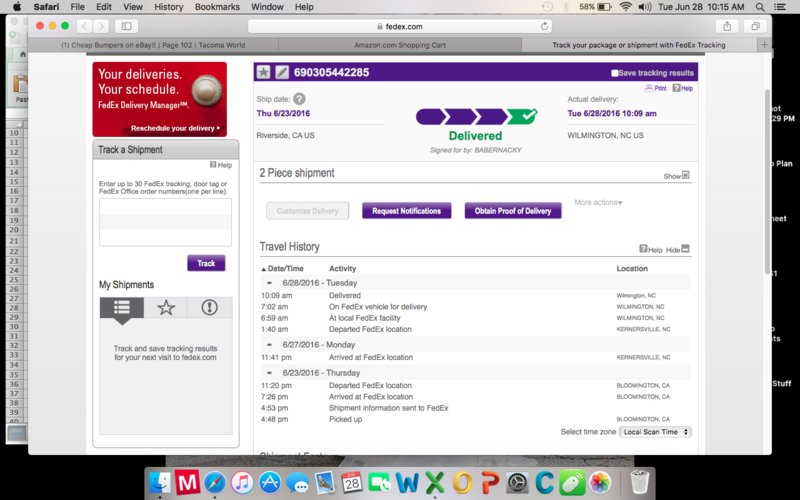Viewport: 800px width, 500px height.
Task: Open the Safari File menu
Action: (x=78, y=7)
